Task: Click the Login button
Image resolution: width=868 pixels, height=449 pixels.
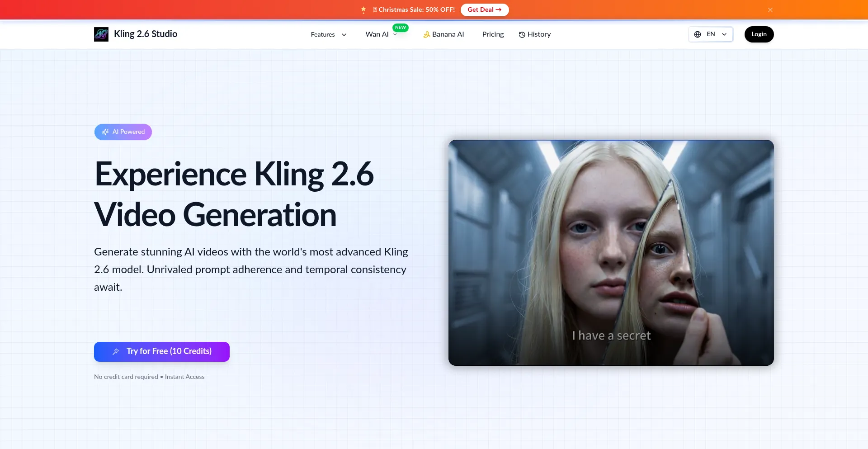Action: pos(759,34)
